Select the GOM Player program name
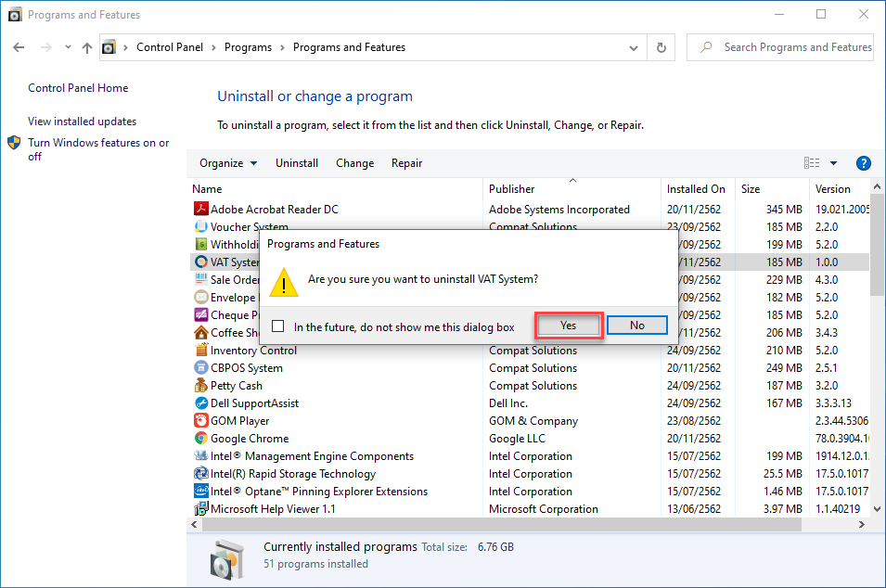 click(239, 421)
